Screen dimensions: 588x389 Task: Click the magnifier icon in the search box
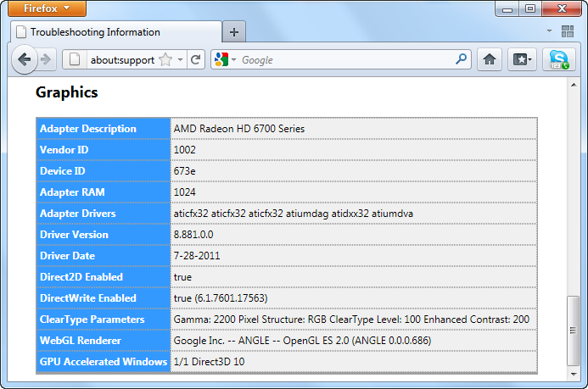[x=462, y=59]
